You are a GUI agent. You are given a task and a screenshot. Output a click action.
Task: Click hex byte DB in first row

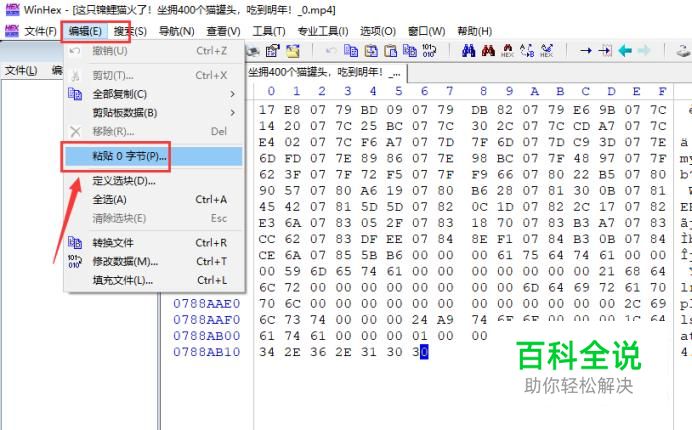click(x=479, y=109)
